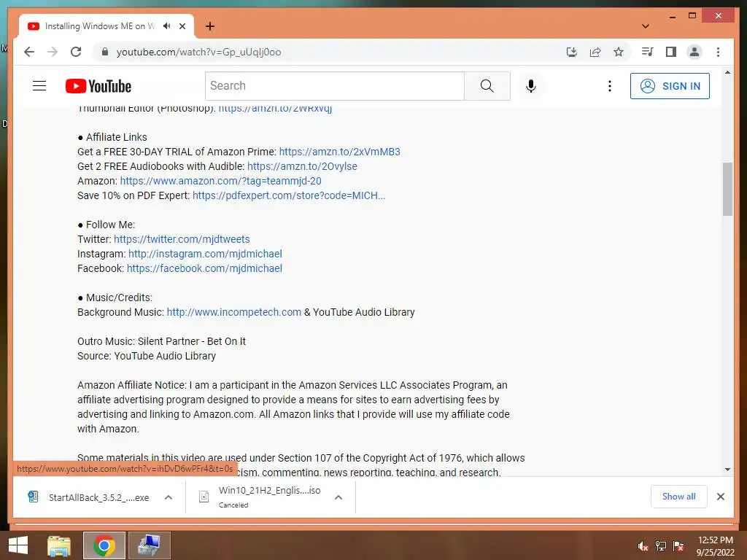Screen dimensions: 747x560
Task: Bookmark this tab with star icon
Action: click(619, 52)
